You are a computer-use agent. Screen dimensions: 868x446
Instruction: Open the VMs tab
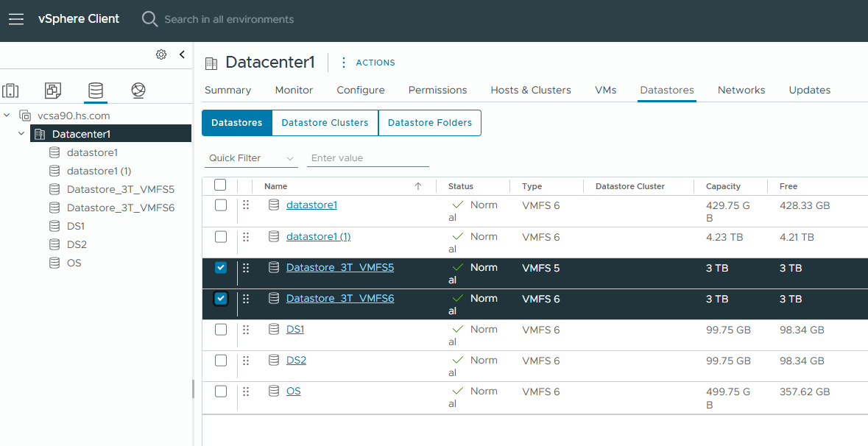[606, 91]
